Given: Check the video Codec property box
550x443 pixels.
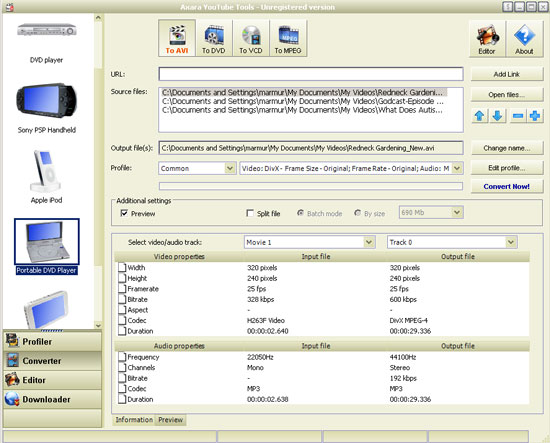Looking at the screenshot, I should click(122, 320).
